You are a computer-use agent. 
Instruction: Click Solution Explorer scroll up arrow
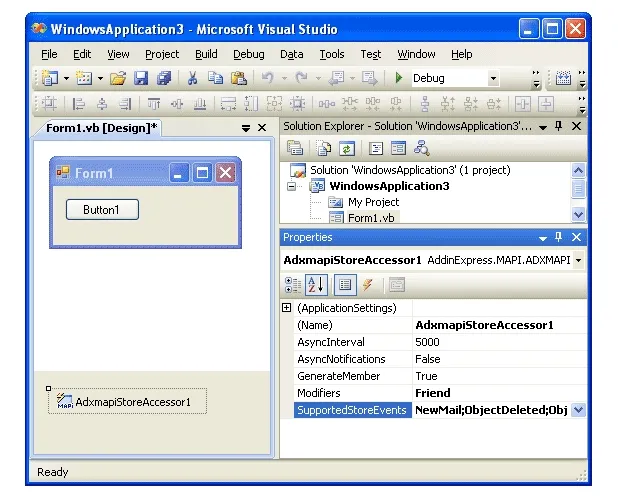578,170
